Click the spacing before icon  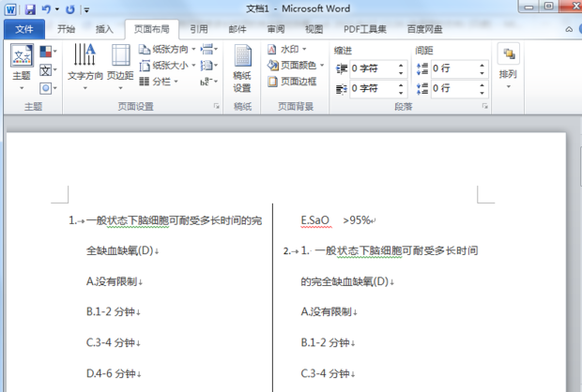coord(422,69)
